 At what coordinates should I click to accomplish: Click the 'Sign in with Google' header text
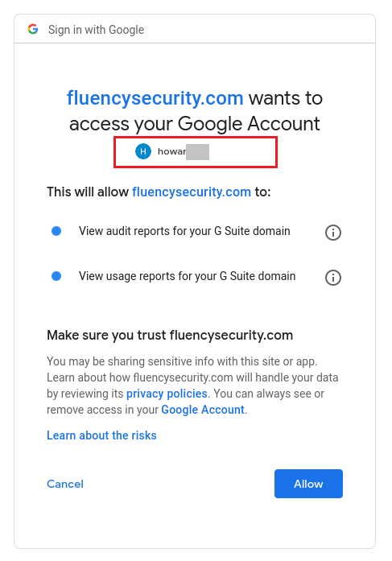point(97,30)
